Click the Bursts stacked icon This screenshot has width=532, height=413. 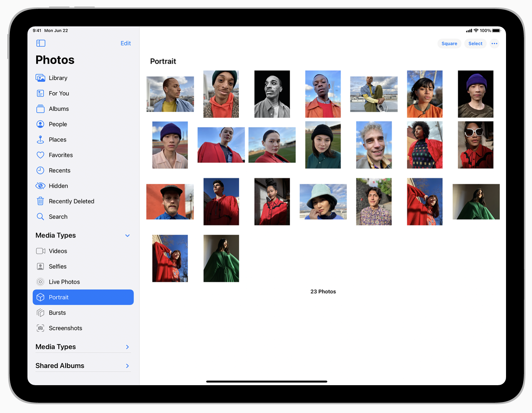40,313
